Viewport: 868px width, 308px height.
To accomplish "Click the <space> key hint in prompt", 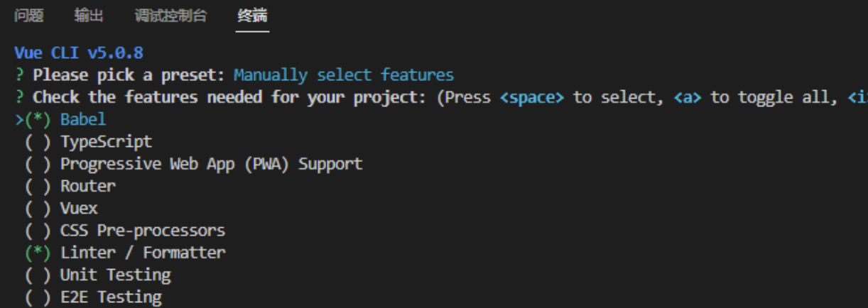I will click(x=532, y=97).
